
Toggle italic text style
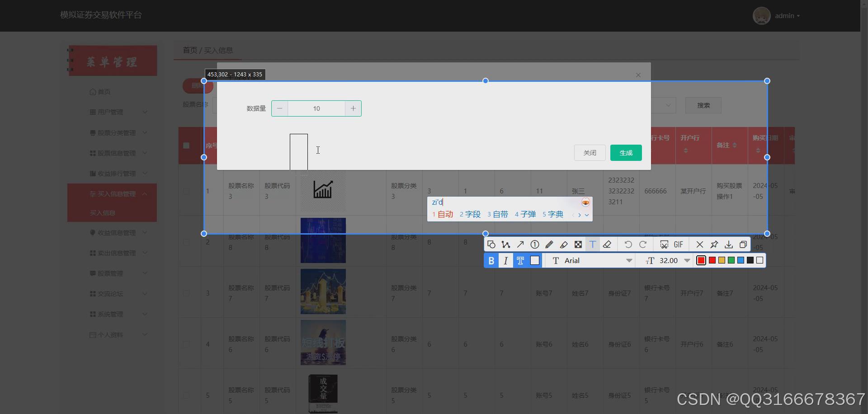[506, 260]
